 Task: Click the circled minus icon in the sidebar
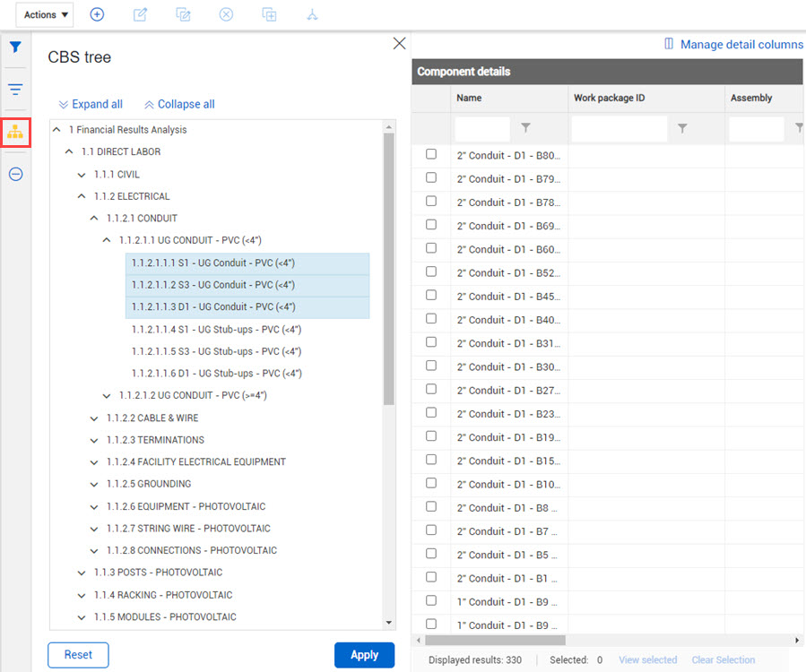[x=15, y=174]
